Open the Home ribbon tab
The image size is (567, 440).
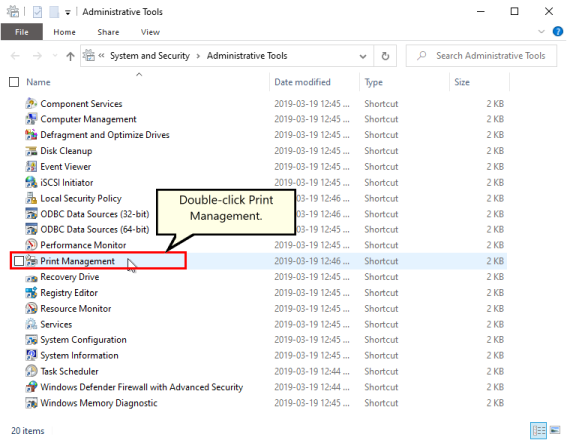click(64, 32)
